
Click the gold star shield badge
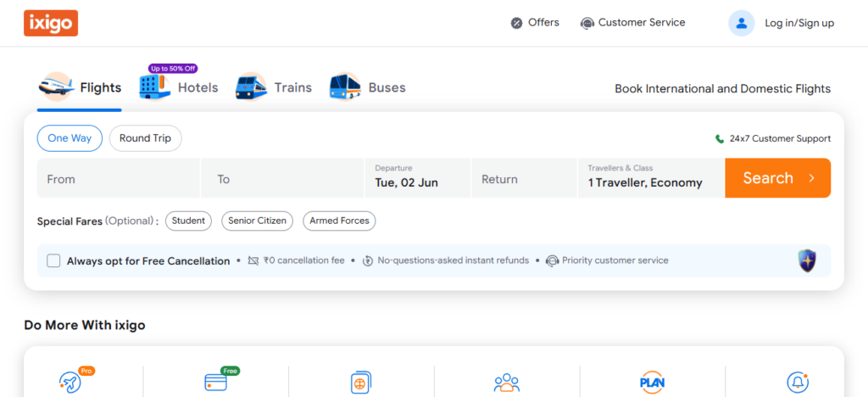(x=807, y=260)
